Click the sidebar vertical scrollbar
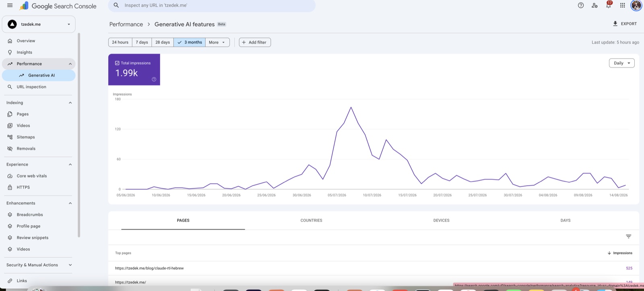 click(x=79, y=135)
